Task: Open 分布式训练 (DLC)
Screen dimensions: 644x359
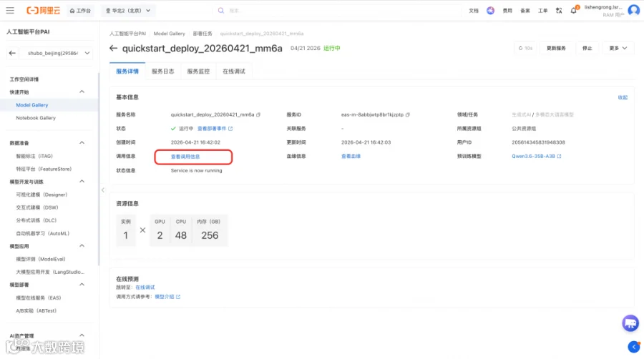Action: tap(36, 220)
